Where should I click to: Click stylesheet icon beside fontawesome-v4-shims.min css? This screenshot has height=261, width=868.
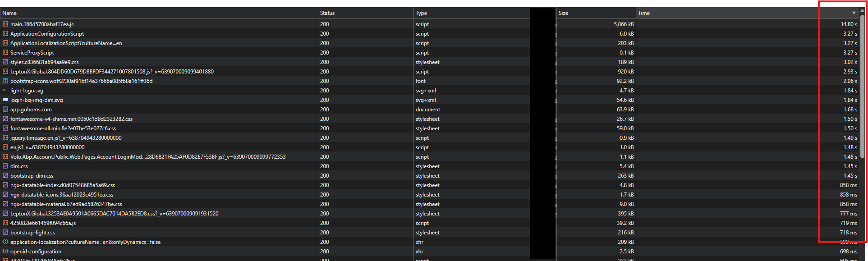(x=5, y=119)
